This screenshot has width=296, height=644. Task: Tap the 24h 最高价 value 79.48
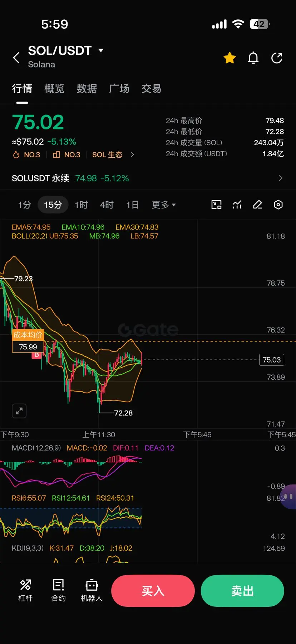275,121
